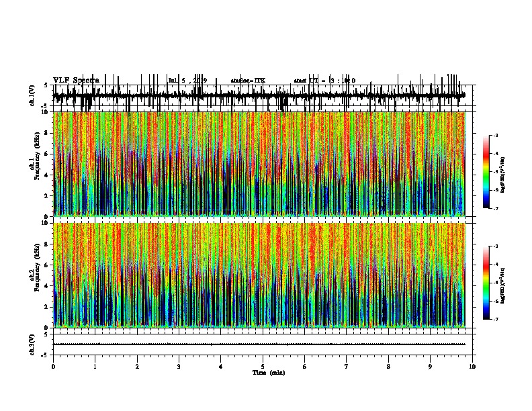Click the color scale bar beside ch.2 spectrogram
This screenshot has width=532, height=411.
(486, 283)
